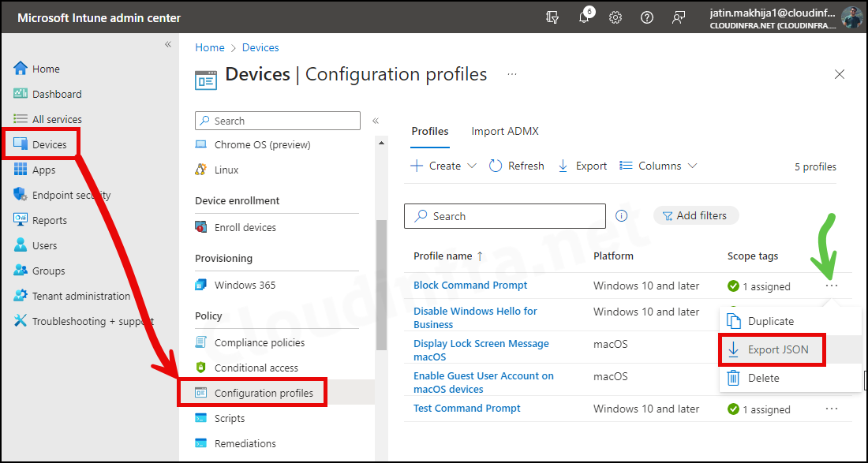Screen dimensions: 868x463
Task: Refresh the profiles list
Action: click(x=517, y=166)
